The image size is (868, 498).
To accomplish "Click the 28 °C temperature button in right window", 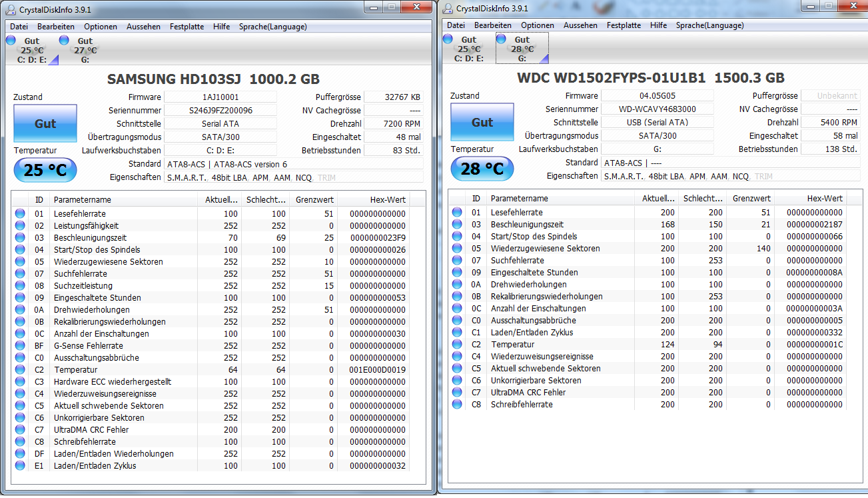I will coord(482,169).
